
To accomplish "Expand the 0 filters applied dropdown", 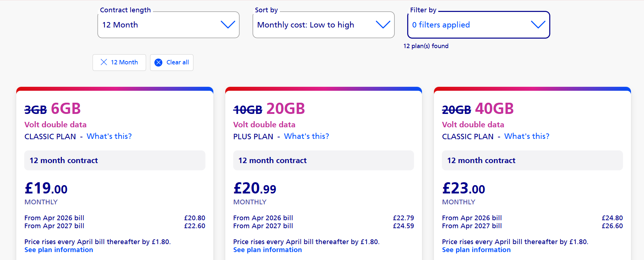I will (x=478, y=25).
